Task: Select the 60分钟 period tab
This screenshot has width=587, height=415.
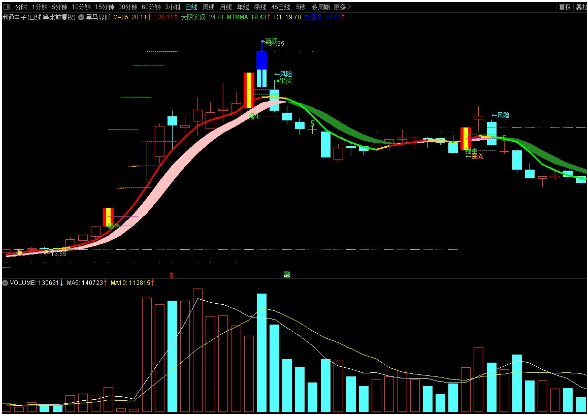Action: (x=151, y=7)
